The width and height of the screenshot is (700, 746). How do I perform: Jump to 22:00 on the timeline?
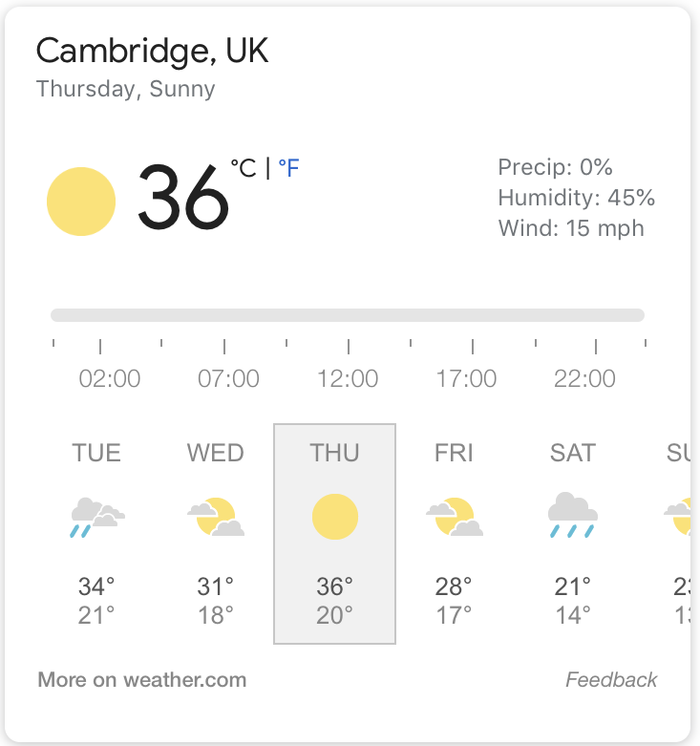tap(584, 379)
